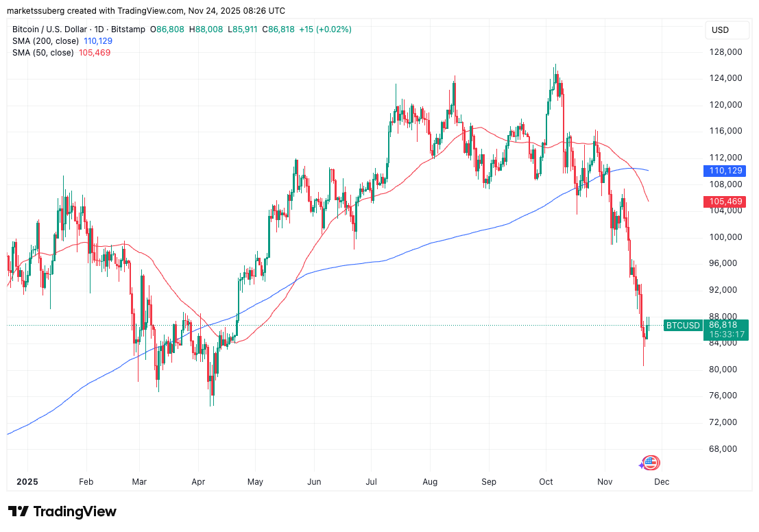This screenshot has height=532, width=759.
Task: Click the red 105,469 SMA price marker
Action: (x=724, y=202)
